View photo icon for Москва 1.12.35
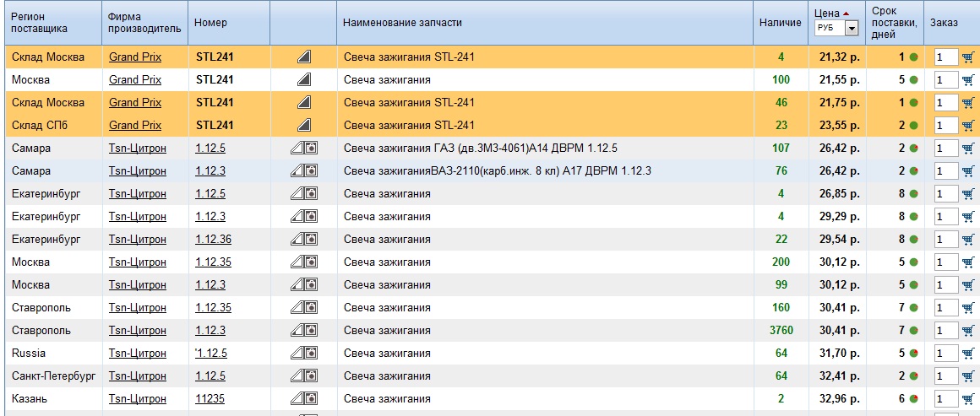The height and width of the screenshot is (416, 980). click(311, 262)
